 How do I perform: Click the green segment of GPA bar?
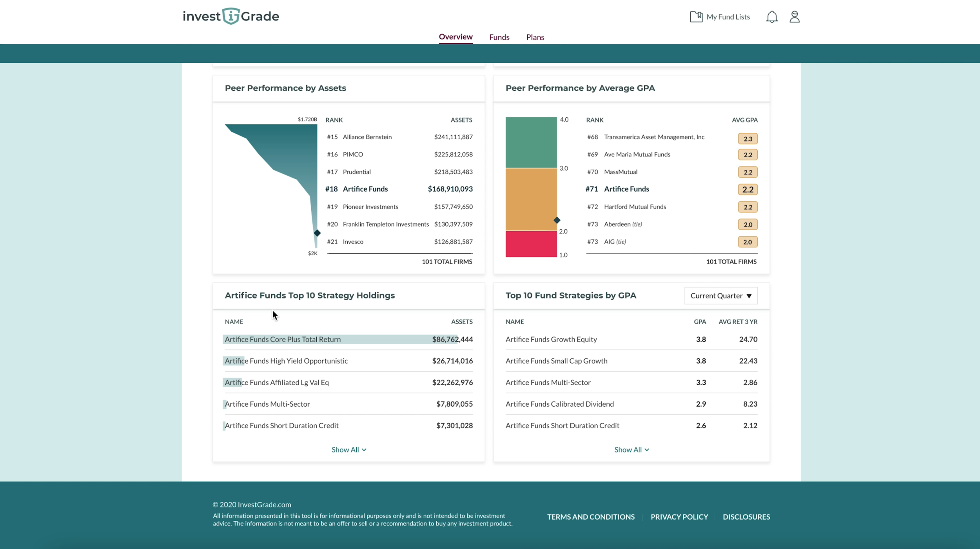click(x=531, y=142)
